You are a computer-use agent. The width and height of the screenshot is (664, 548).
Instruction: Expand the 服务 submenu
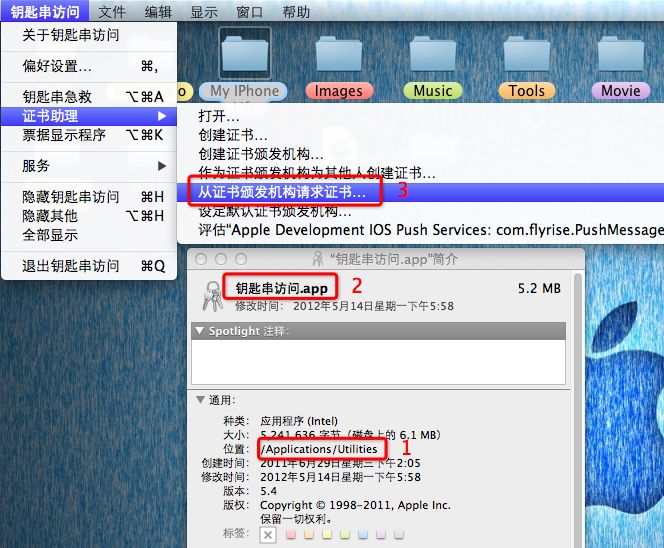pyautogui.click(x=89, y=166)
